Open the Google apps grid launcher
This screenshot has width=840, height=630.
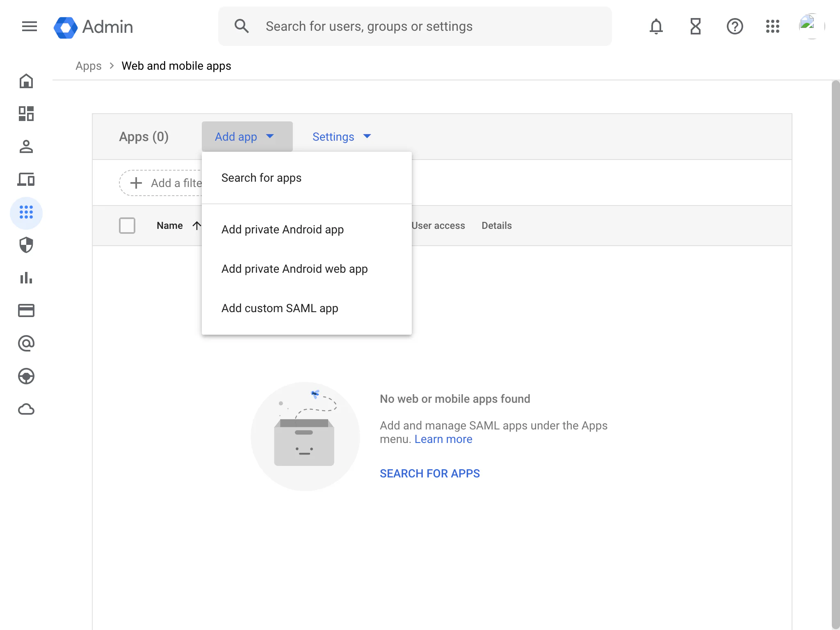pos(772,27)
